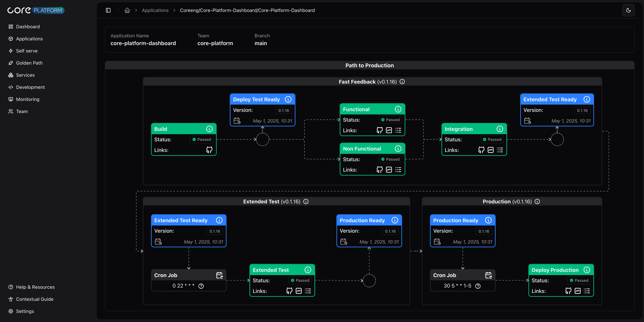
Task: Click the Core Platform logo
Action: click(x=36, y=10)
